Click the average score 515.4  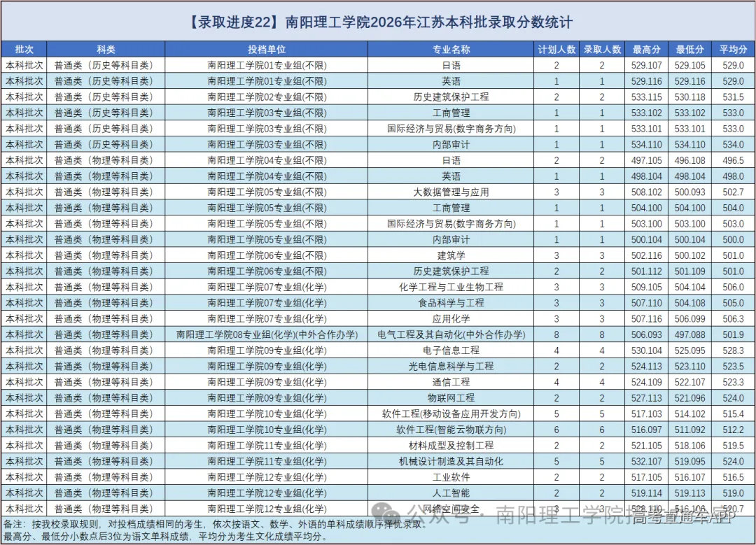click(734, 413)
